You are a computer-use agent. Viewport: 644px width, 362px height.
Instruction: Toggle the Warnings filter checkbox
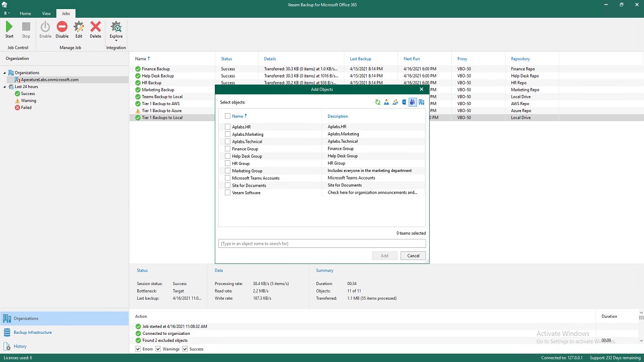(x=158, y=349)
